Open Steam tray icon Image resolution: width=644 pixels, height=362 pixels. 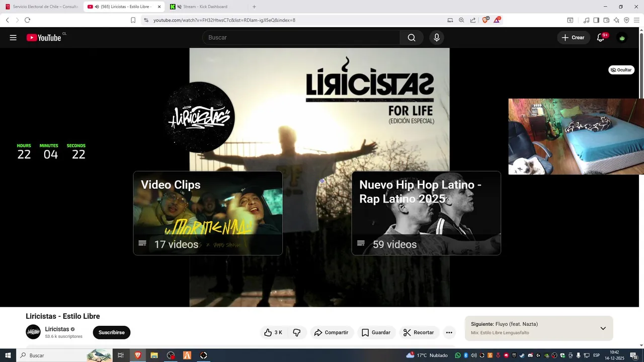(x=522, y=355)
